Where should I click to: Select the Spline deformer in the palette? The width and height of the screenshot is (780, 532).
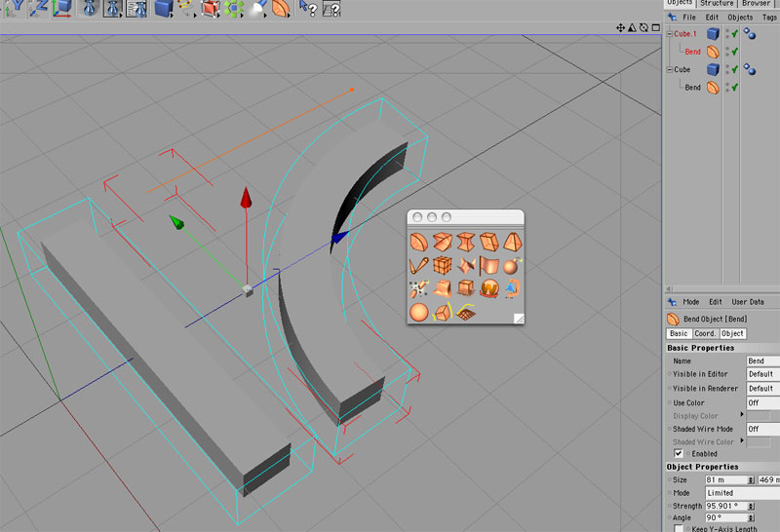coord(443,312)
